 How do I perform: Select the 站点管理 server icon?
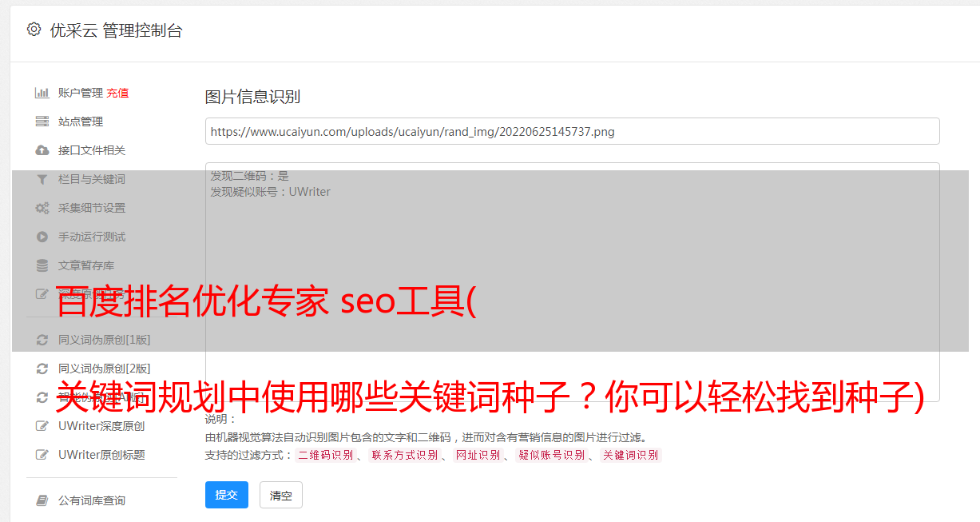tap(42, 122)
